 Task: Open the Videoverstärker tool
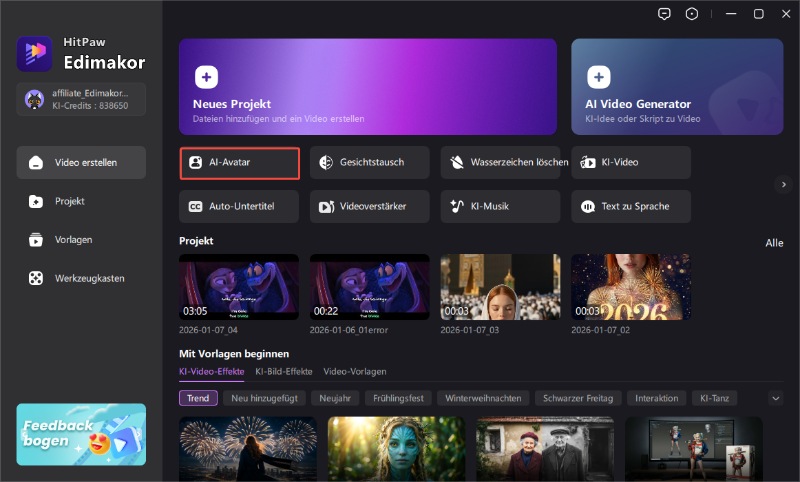pos(370,206)
